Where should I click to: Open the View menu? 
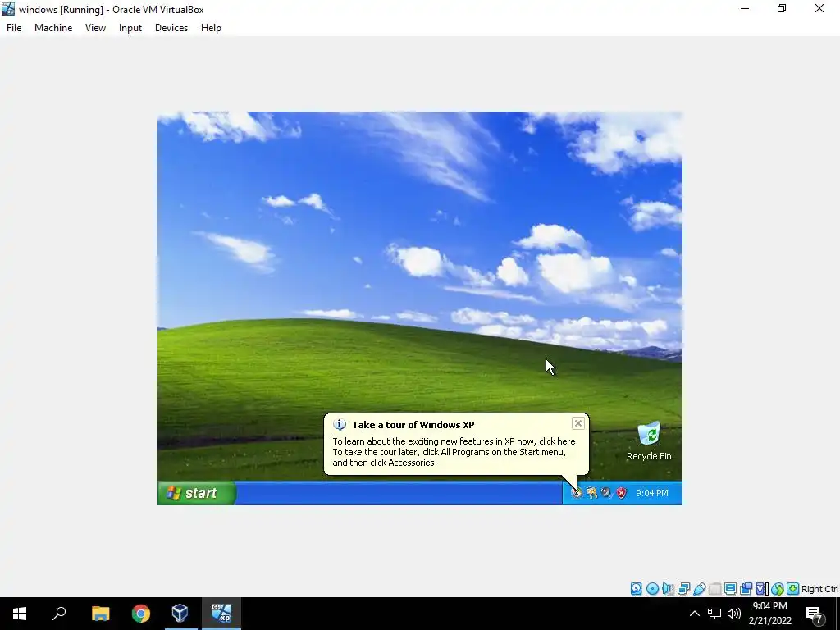point(95,28)
